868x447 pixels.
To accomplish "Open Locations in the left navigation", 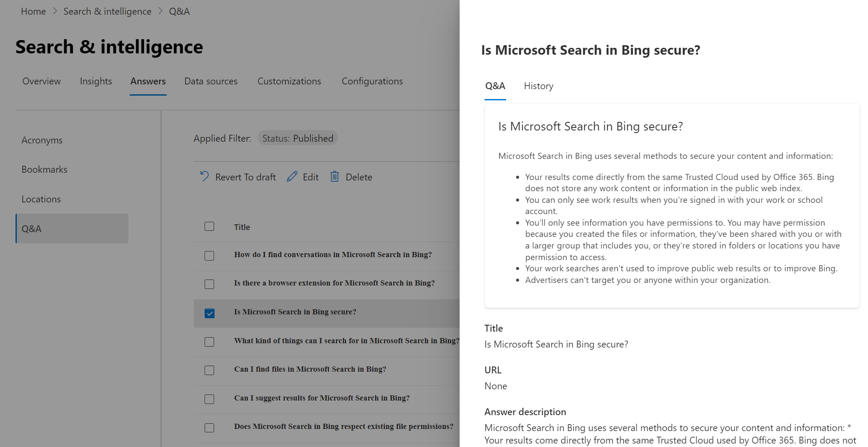I will pyautogui.click(x=41, y=199).
